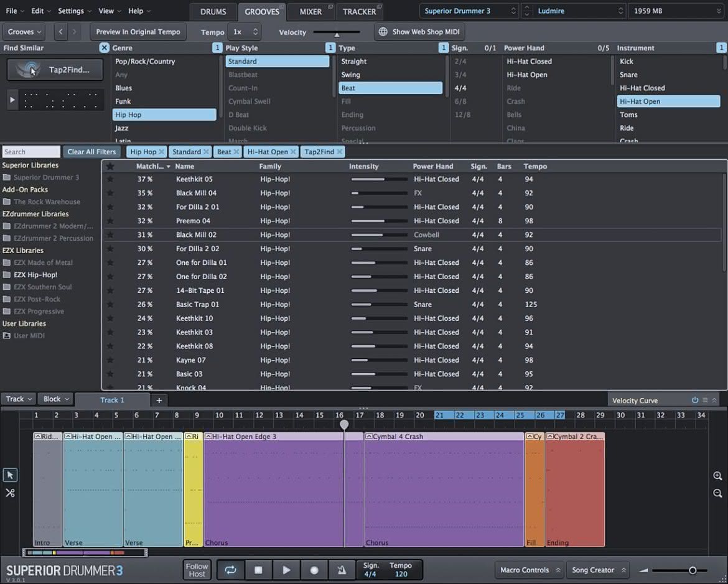The image size is (728, 584).
Task: Go back with the left arrow
Action: 61,32
